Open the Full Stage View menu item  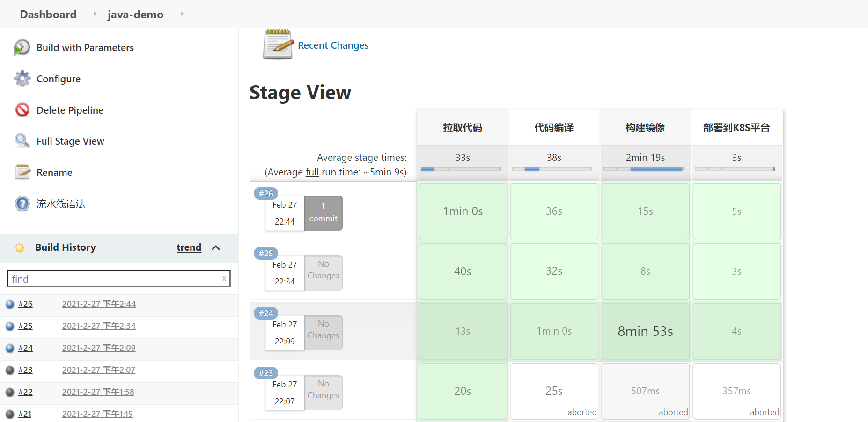pyautogui.click(x=70, y=141)
